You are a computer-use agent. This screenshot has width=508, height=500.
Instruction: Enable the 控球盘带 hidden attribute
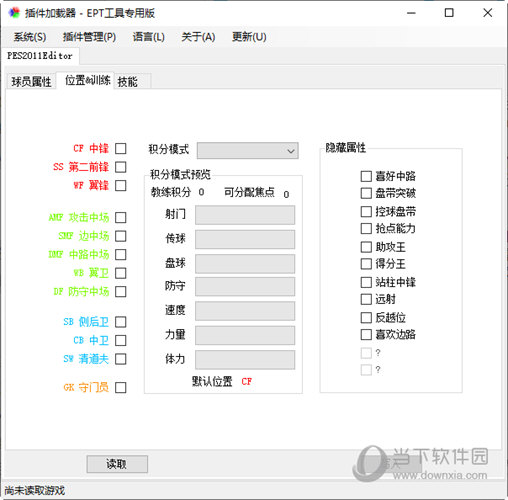point(366,211)
